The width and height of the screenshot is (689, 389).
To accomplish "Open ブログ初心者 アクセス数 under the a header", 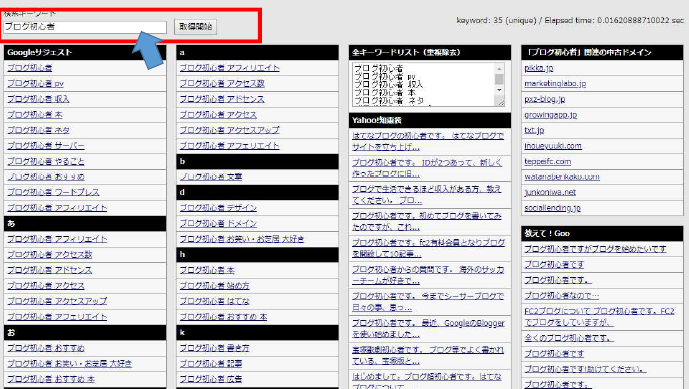I will coord(222,84).
